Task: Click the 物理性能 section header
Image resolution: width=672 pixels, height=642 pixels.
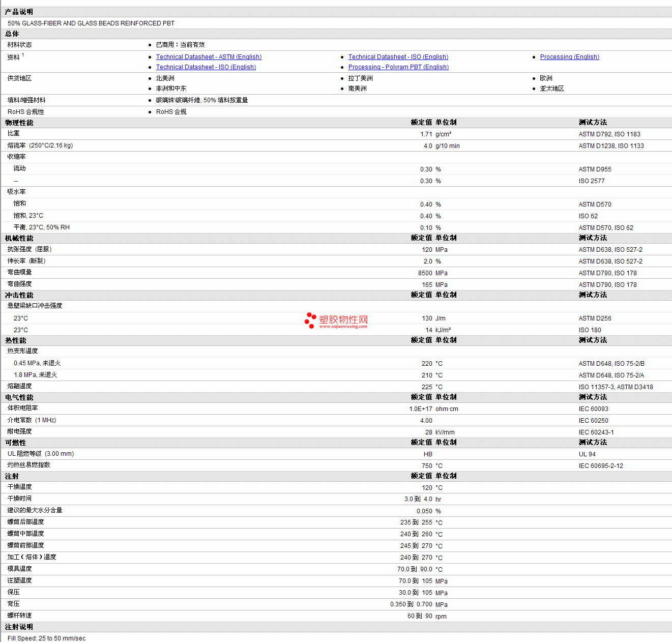Action: [x=19, y=123]
